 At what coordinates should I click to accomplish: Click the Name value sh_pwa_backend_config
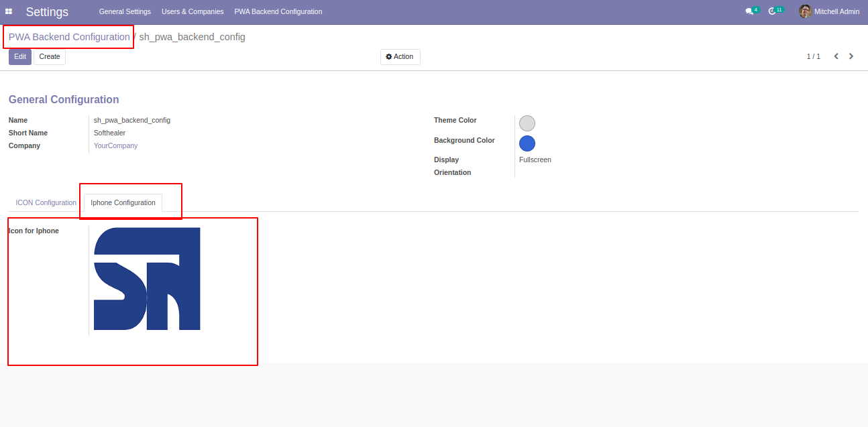click(x=132, y=120)
